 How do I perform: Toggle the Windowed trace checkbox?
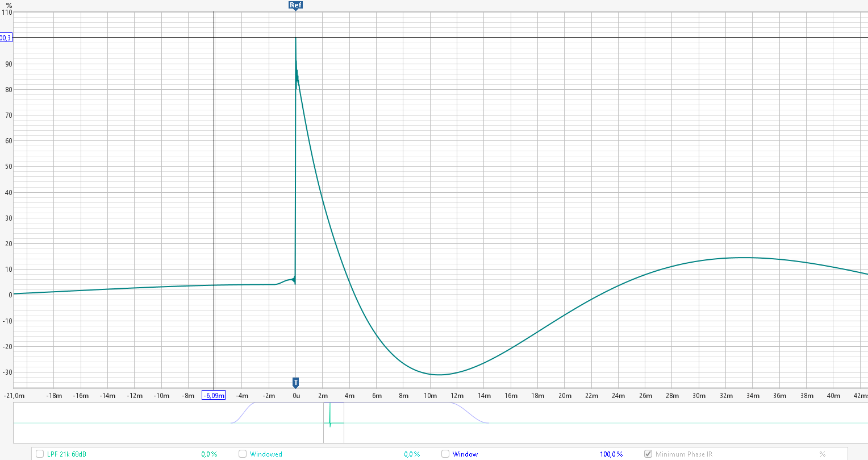[x=243, y=454]
